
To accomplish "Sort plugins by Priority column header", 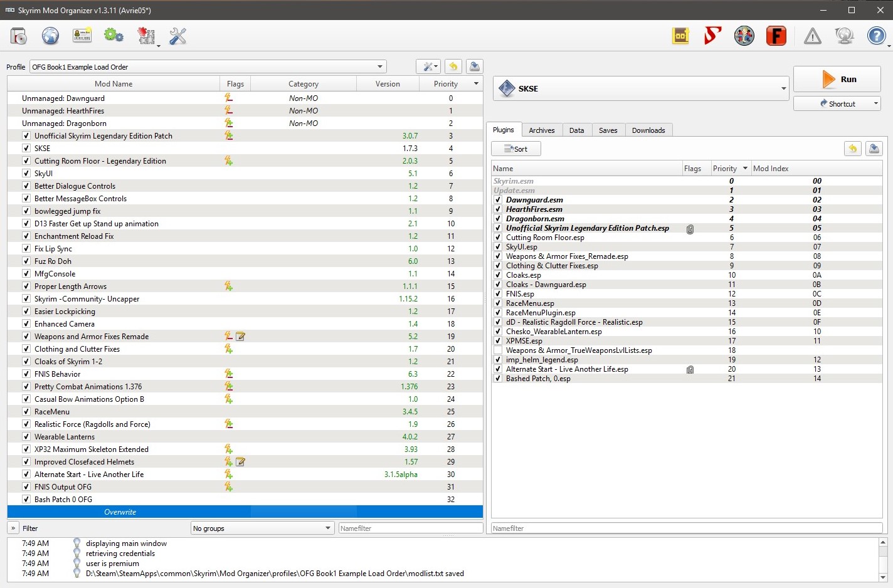I will tap(731, 169).
